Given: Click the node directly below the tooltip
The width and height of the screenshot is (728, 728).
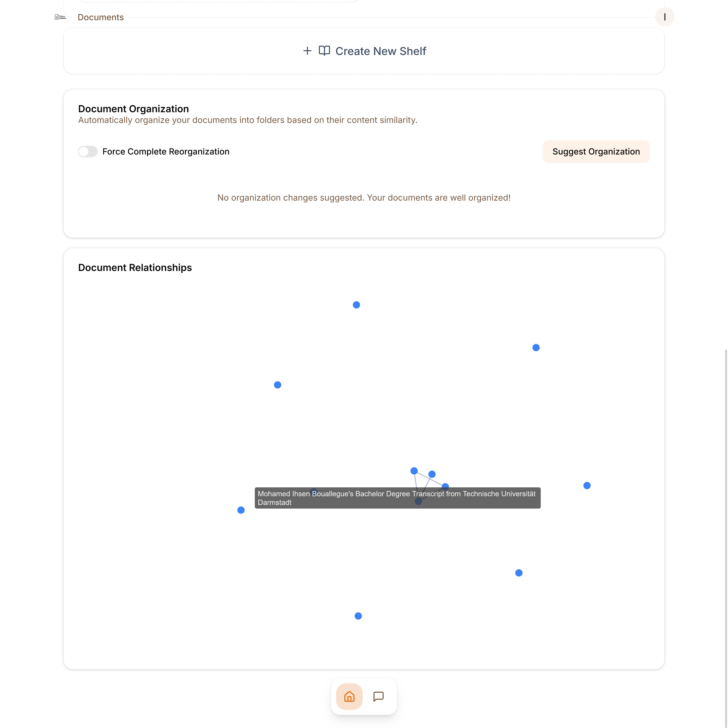Looking at the screenshot, I should coord(418,502).
